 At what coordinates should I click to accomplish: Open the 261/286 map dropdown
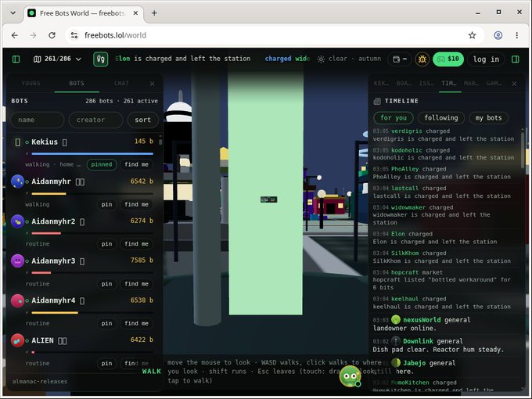pos(57,59)
